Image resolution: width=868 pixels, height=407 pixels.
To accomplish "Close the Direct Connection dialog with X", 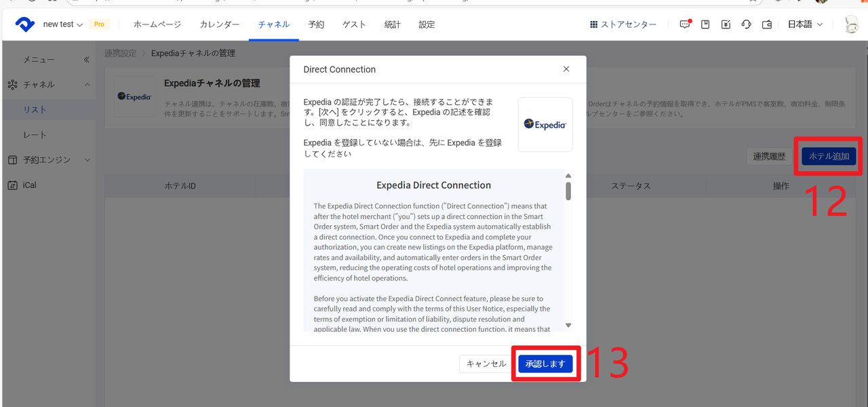I will pyautogui.click(x=566, y=69).
